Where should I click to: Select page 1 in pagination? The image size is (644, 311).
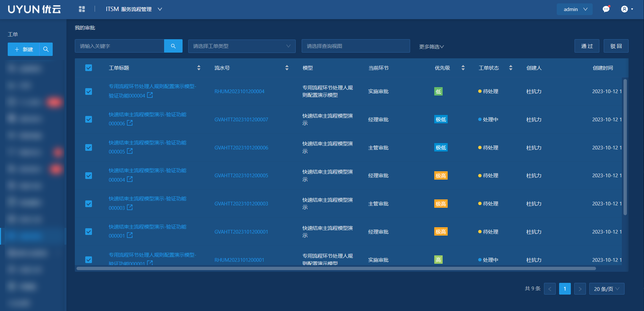(x=565, y=289)
